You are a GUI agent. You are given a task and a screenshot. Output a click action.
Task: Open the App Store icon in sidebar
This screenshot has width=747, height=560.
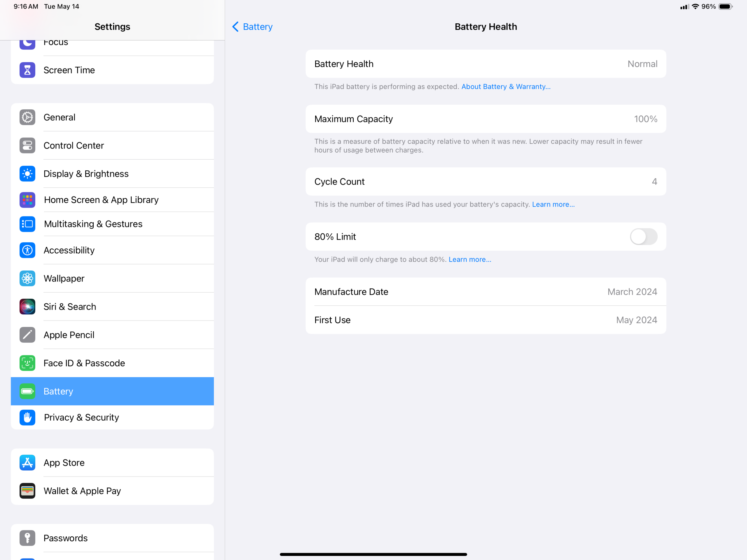(27, 463)
